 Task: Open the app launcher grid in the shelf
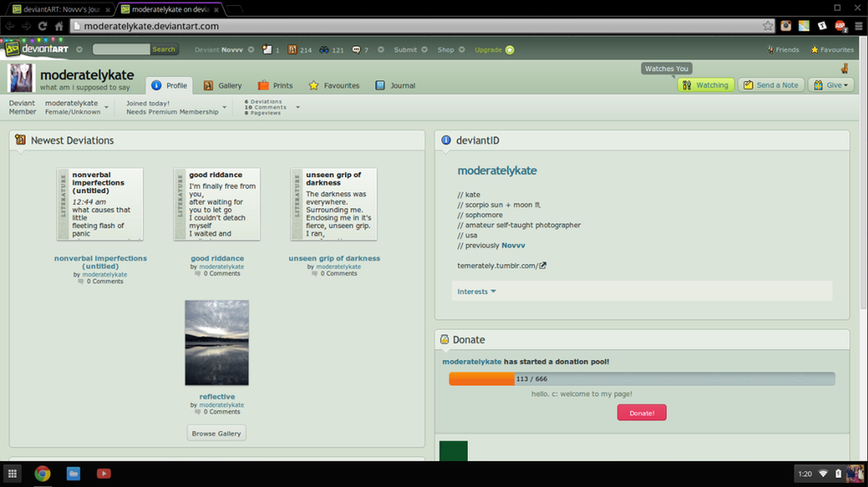pyautogui.click(x=12, y=473)
